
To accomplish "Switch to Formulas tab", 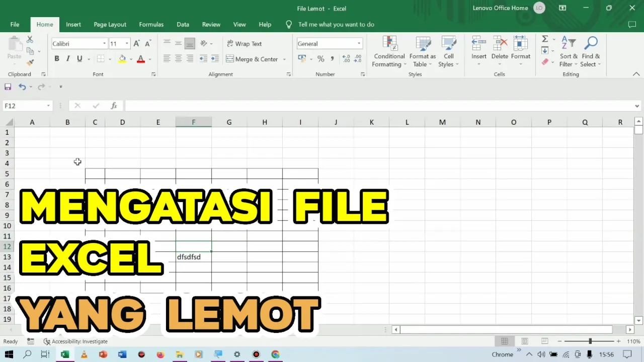I will [x=151, y=24].
